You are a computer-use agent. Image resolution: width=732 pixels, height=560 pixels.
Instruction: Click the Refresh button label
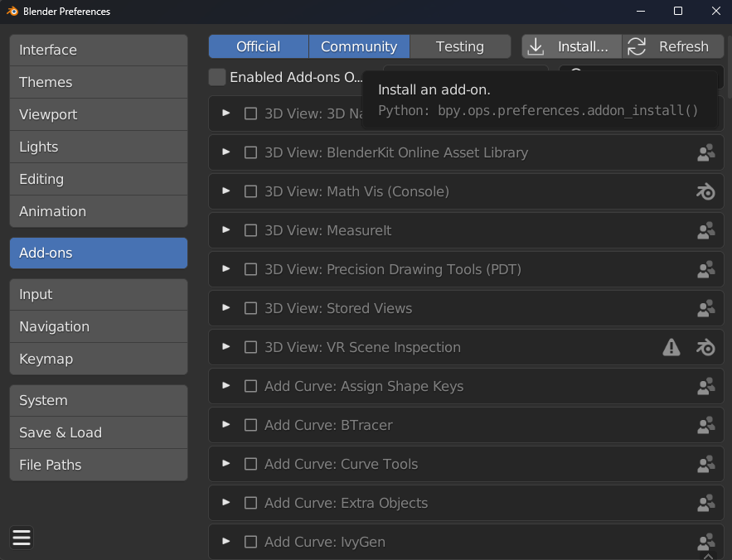click(683, 46)
